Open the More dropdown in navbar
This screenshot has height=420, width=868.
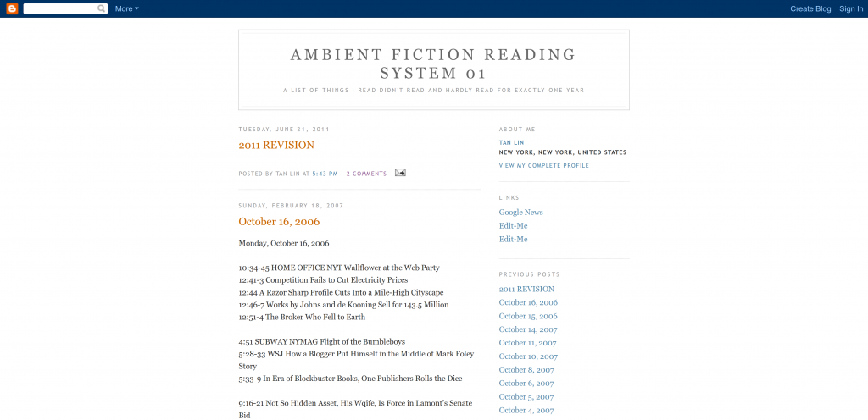[127, 8]
